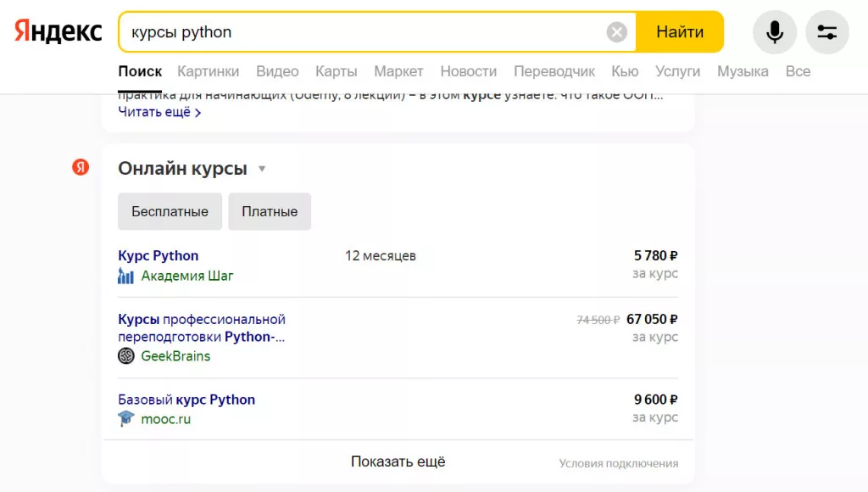Open the Переводчик tab
The height and width of the screenshot is (492, 868).
click(x=554, y=71)
